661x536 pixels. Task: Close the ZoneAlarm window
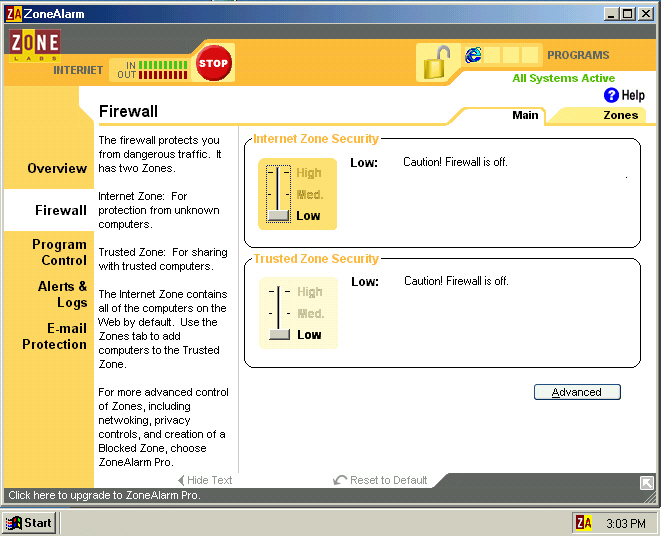(645, 14)
